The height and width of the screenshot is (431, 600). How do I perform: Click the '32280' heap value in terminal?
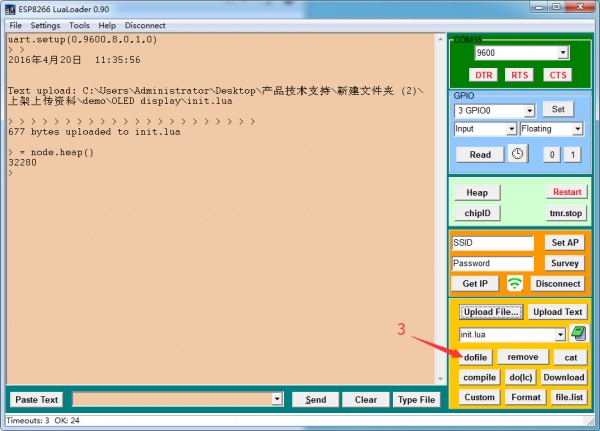point(22,163)
